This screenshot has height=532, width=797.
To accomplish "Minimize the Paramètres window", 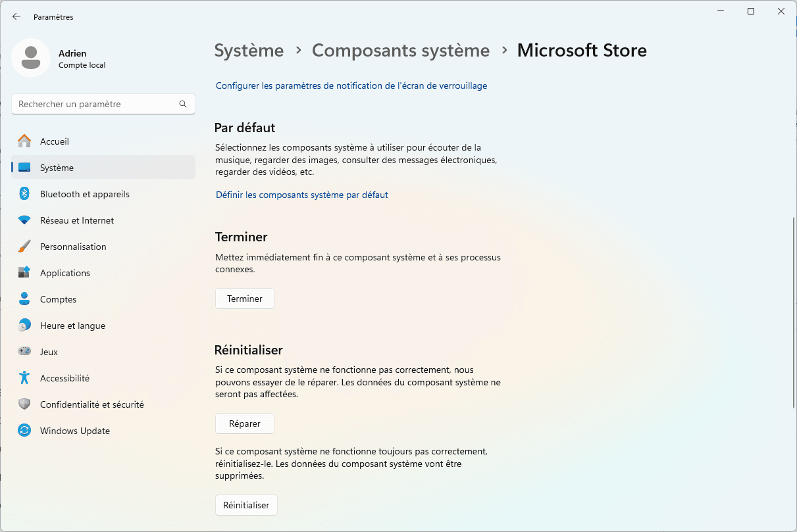I will coord(721,11).
